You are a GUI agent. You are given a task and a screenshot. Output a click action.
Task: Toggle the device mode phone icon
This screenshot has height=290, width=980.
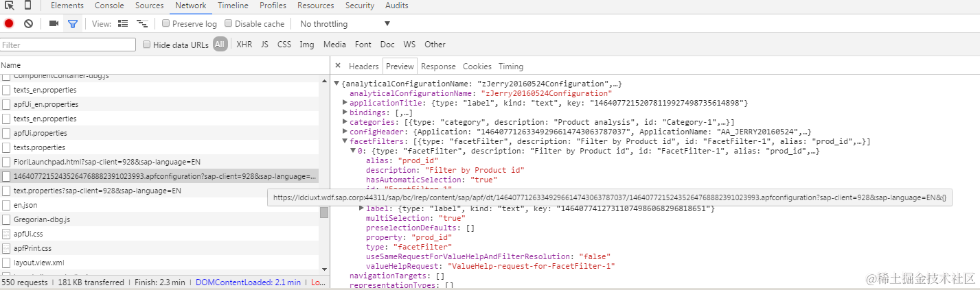click(28, 5)
